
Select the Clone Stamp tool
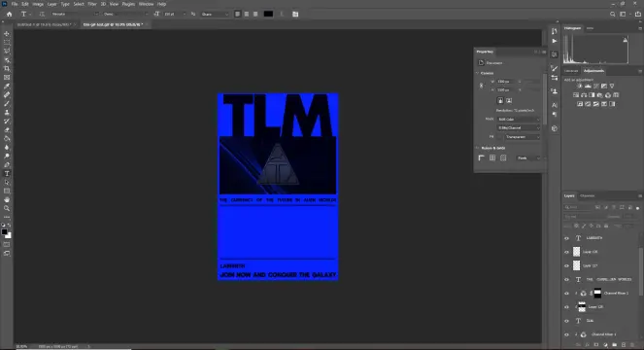(7, 112)
